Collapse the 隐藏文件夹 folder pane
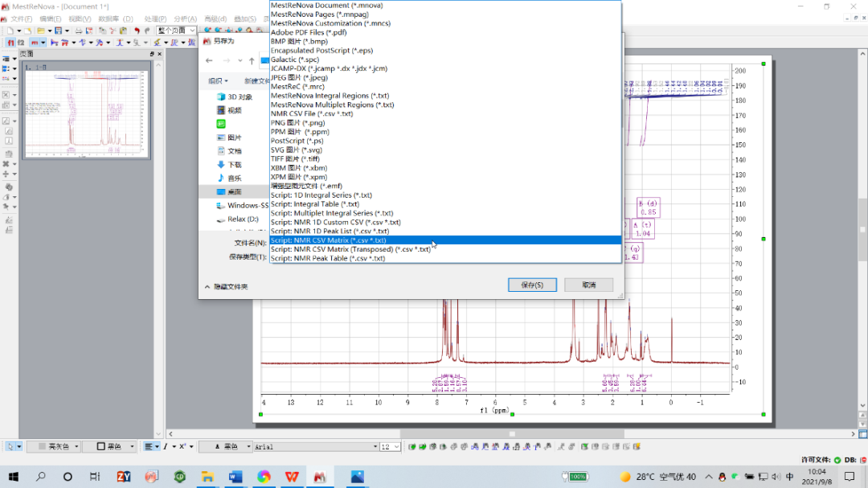Image resolution: width=868 pixels, height=488 pixels. point(226,286)
